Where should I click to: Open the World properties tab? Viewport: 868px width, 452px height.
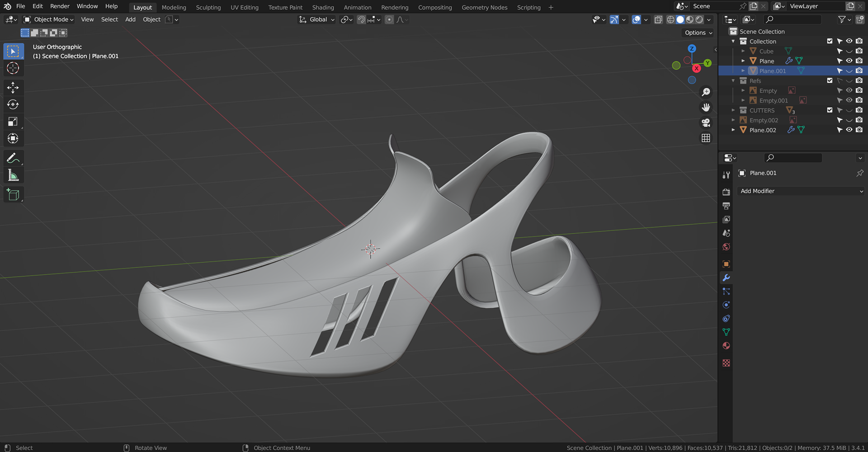coord(726,247)
